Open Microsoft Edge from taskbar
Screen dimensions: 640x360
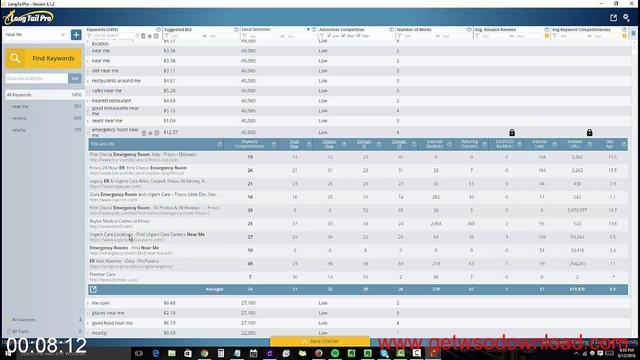(x=156, y=353)
